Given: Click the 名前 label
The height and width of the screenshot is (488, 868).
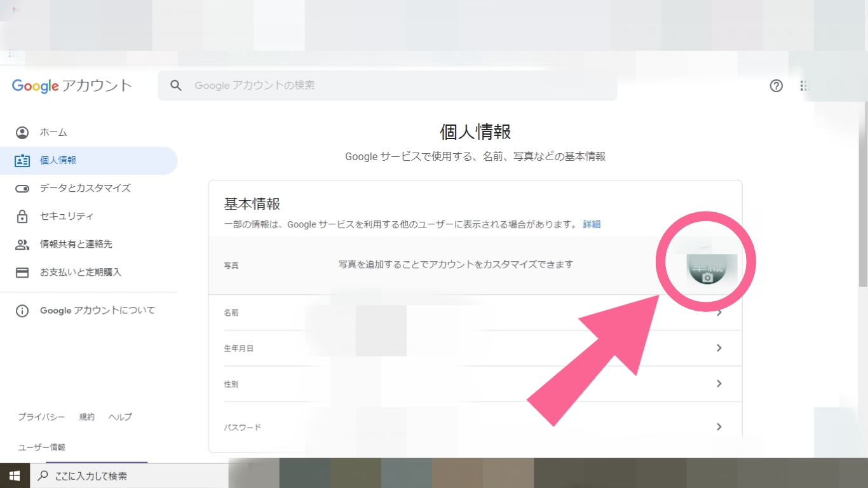Looking at the screenshot, I should 231,313.
